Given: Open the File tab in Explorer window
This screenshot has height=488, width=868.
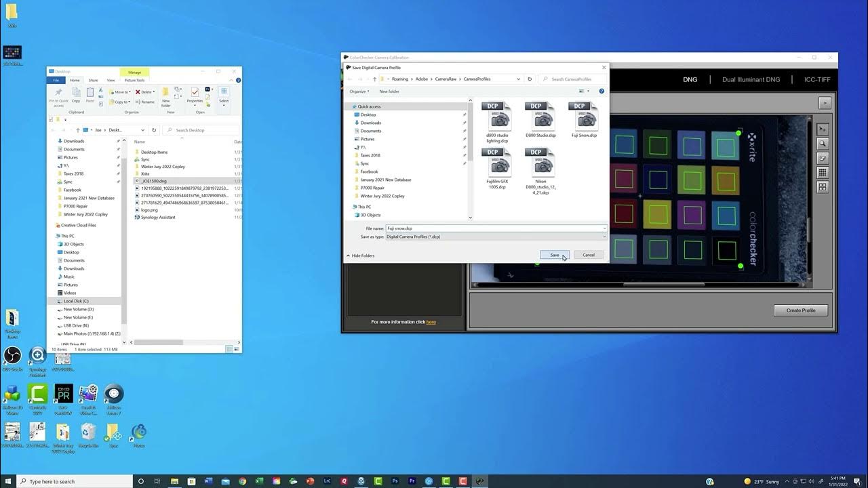Looking at the screenshot, I should coord(56,80).
